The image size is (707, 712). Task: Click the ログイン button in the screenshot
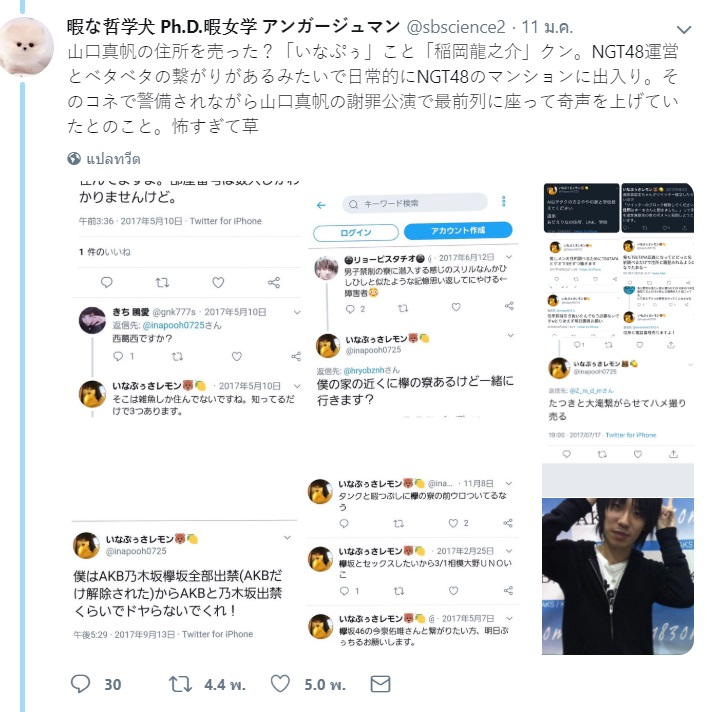(x=356, y=232)
